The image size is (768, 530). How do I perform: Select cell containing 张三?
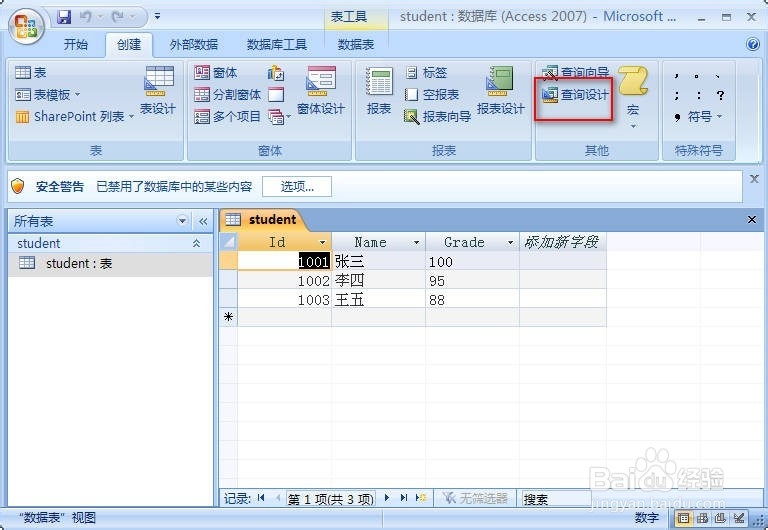coord(379,262)
